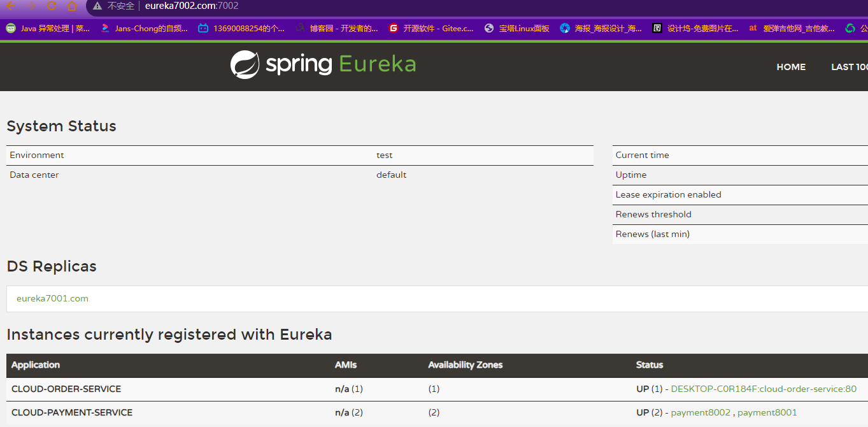
Task: Open DESKTOP-C0R184F:cloud-order-service:80 instance link
Action: [x=764, y=389]
